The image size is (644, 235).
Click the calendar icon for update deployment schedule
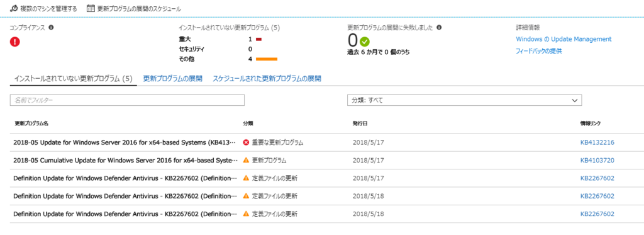[91, 8]
